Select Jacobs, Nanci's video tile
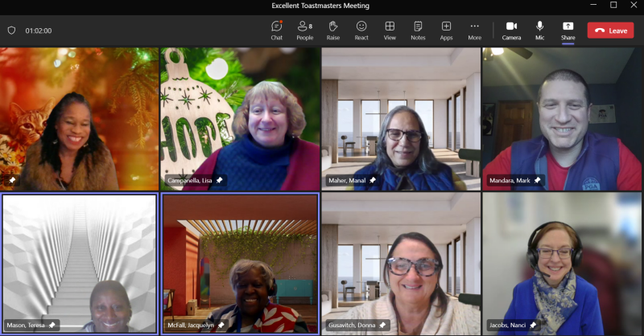The height and width of the screenshot is (336, 644). (x=562, y=264)
